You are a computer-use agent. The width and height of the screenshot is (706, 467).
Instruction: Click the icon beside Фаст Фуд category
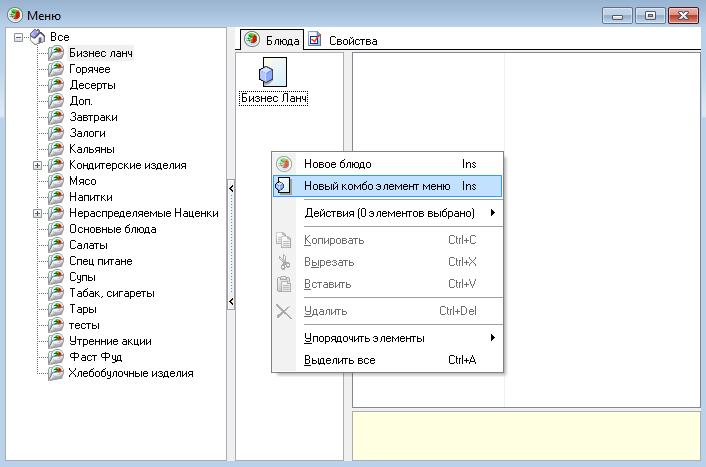pyautogui.click(x=57, y=357)
